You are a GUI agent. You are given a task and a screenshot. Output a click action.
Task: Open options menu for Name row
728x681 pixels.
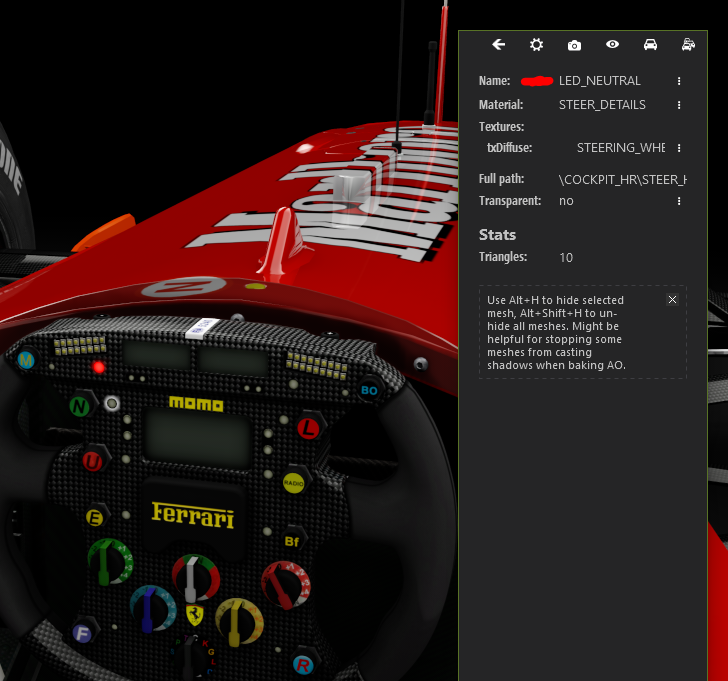tap(679, 81)
